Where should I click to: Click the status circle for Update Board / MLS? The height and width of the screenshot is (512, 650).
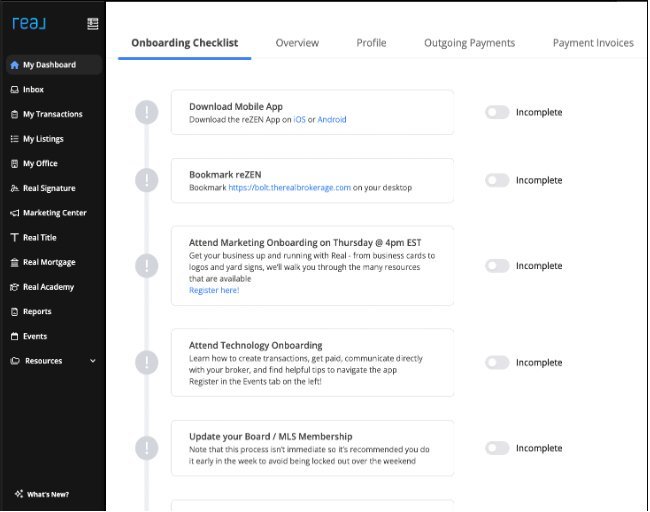pyautogui.click(x=147, y=448)
